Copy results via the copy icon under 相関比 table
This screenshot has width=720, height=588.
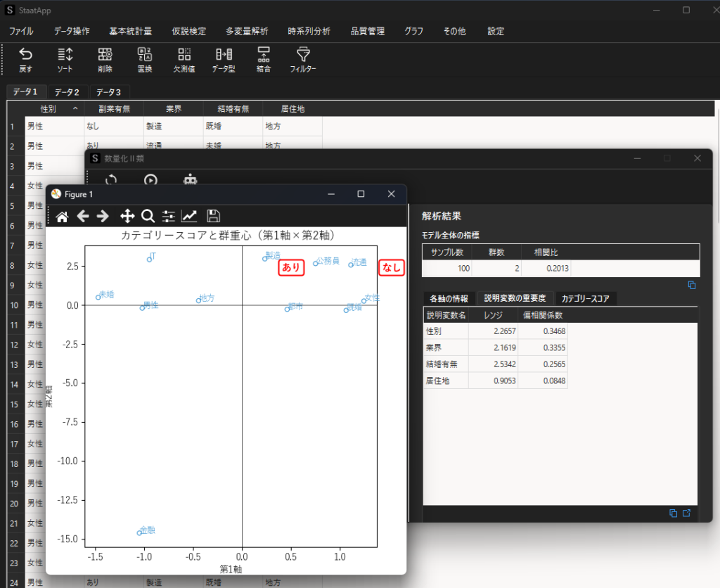point(692,285)
